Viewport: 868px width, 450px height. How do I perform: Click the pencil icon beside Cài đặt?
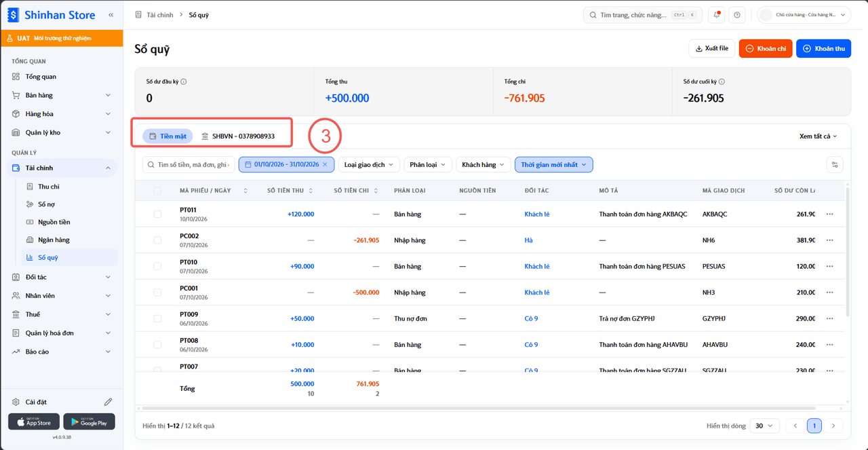point(108,402)
